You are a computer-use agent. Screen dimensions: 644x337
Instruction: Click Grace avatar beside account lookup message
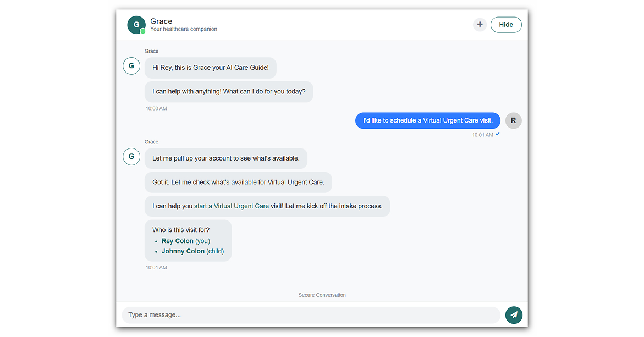click(131, 156)
